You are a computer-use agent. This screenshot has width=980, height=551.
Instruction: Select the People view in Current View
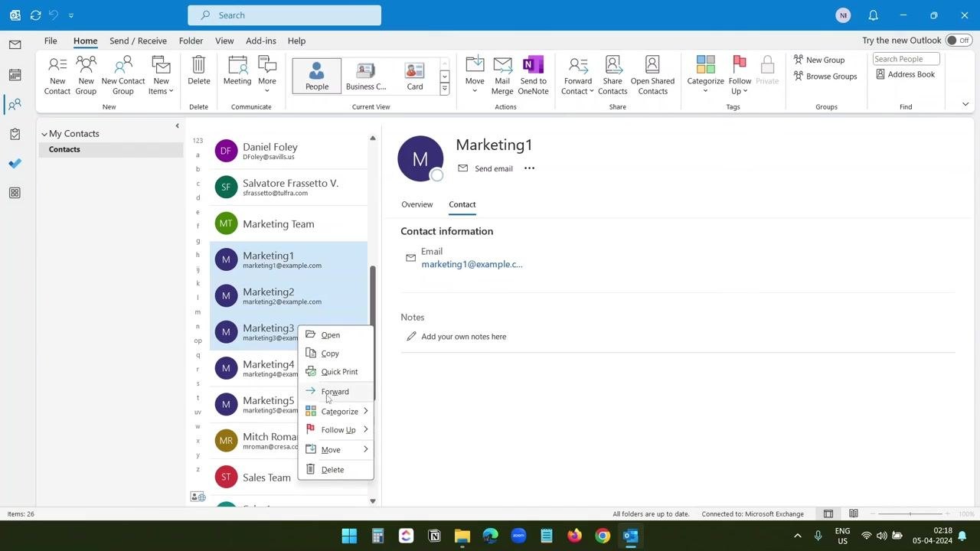(317, 77)
